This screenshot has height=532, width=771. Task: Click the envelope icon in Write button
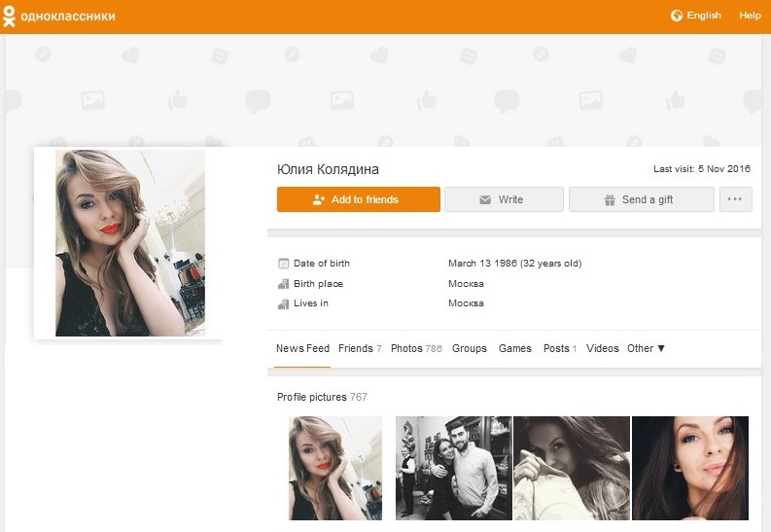point(485,199)
